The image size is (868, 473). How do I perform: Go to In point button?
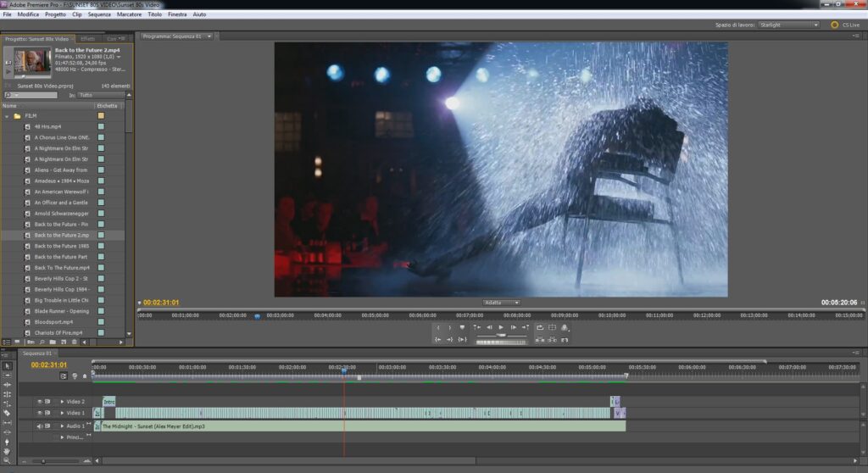tap(438, 340)
